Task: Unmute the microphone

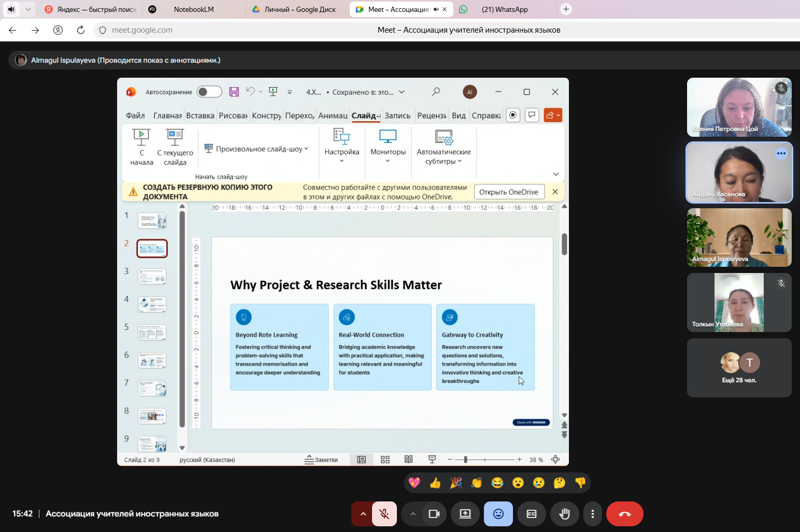Action: point(384,514)
